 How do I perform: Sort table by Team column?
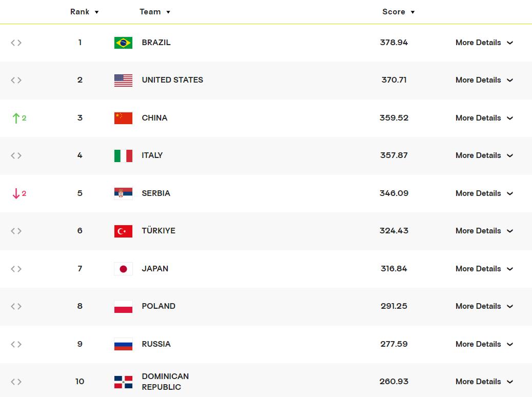[x=154, y=12]
